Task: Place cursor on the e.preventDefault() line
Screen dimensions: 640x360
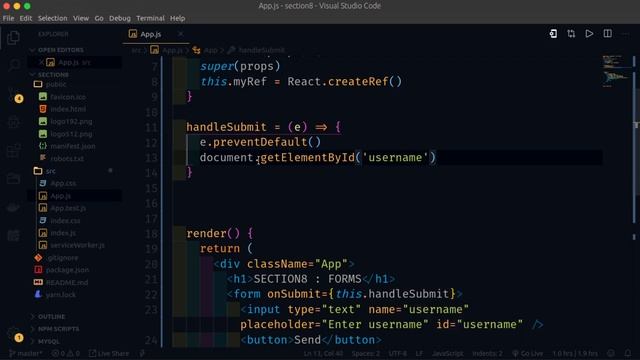Action: 260,142
